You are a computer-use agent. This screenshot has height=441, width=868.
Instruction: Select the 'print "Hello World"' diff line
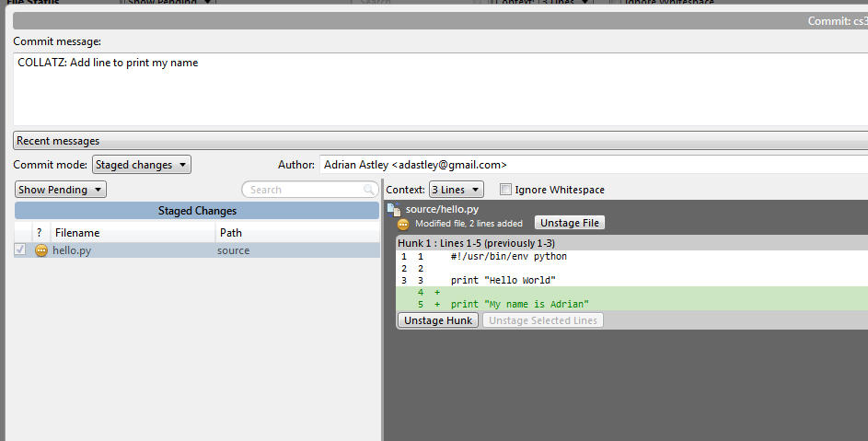point(632,280)
